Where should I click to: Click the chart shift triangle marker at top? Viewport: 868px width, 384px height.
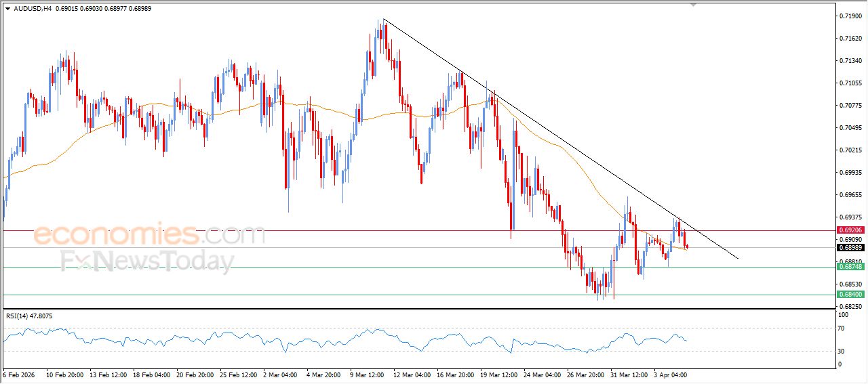click(692, 4)
